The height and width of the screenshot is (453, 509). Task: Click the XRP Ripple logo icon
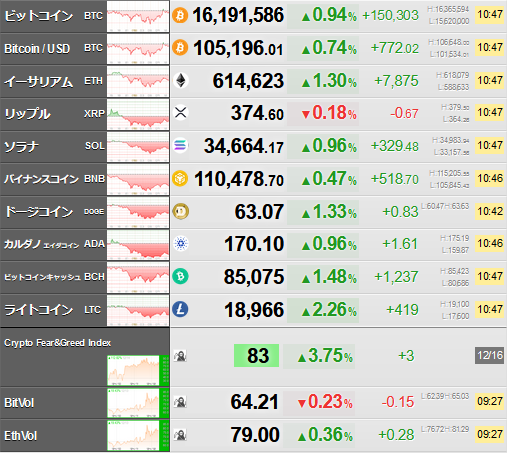181,113
